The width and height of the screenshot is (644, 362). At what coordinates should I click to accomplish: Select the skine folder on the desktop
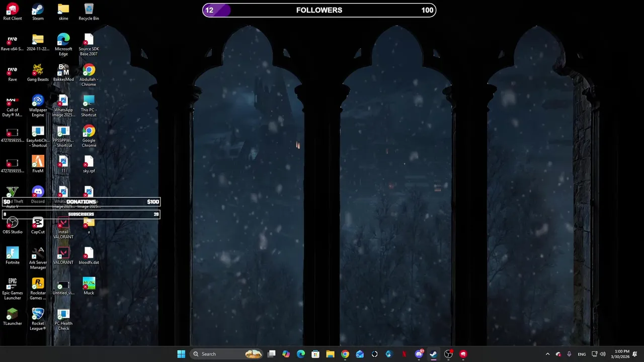[x=63, y=12]
